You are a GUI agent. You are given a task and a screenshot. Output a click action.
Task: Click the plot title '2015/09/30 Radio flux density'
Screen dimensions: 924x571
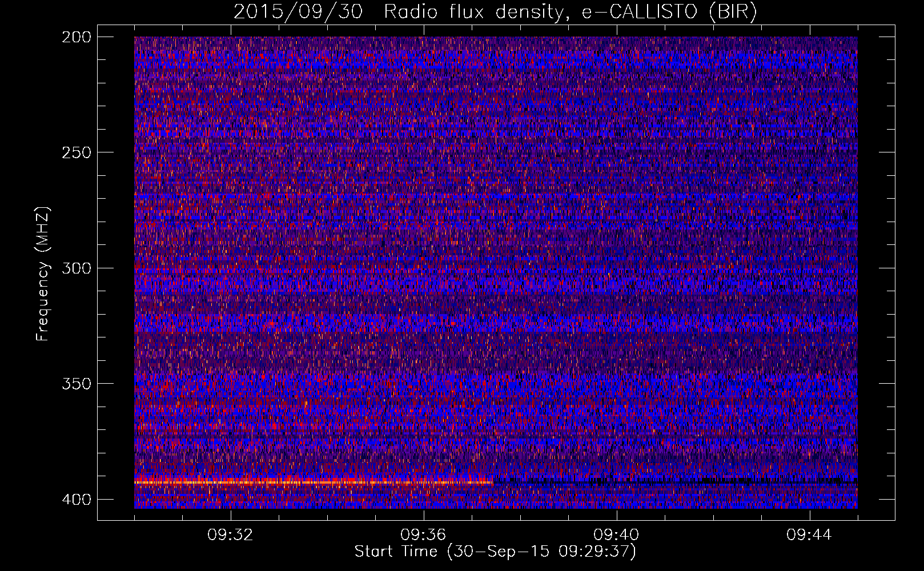[496, 11]
